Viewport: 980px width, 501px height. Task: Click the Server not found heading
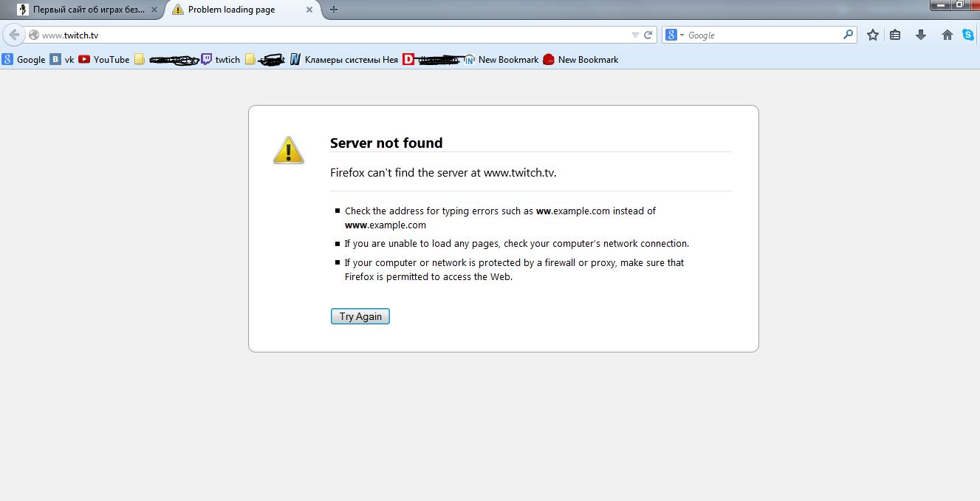pyautogui.click(x=386, y=143)
